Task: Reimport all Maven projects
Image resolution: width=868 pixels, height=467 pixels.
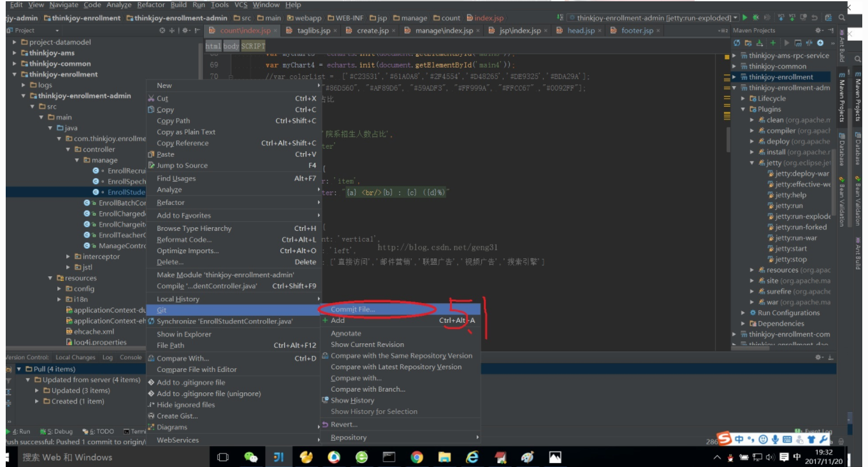Action: pos(737,43)
